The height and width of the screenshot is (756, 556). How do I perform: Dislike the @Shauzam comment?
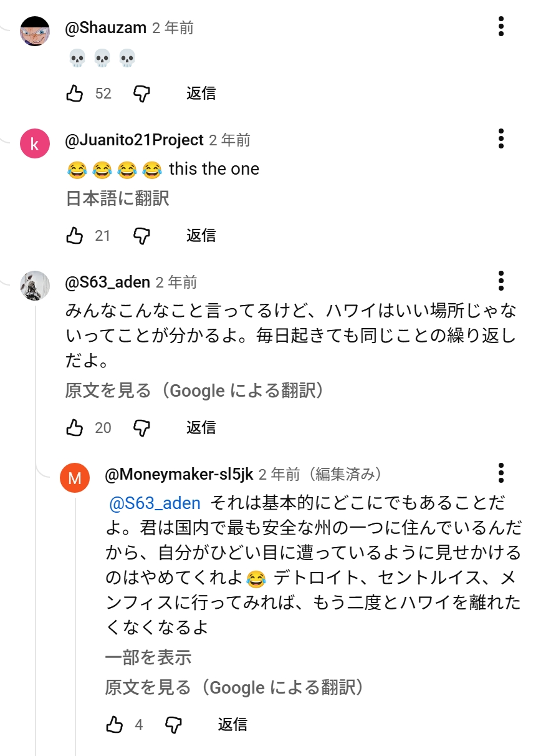[x=142, y=94]
